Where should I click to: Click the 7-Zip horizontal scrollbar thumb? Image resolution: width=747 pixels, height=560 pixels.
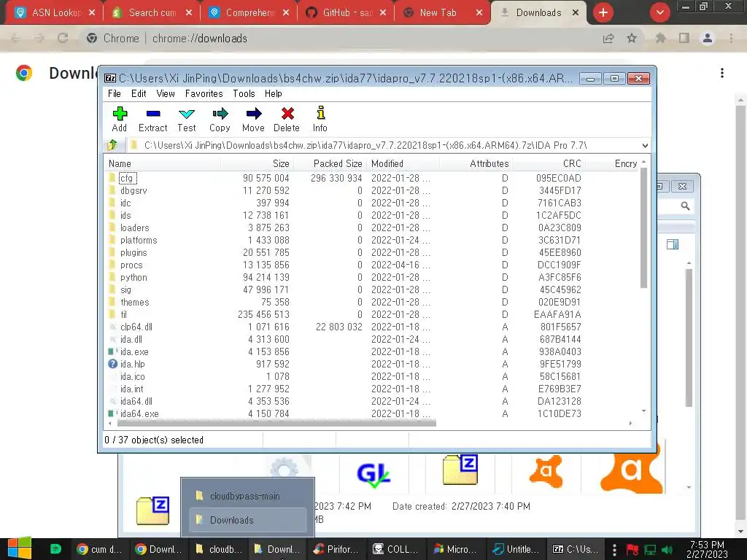[276, 423]
